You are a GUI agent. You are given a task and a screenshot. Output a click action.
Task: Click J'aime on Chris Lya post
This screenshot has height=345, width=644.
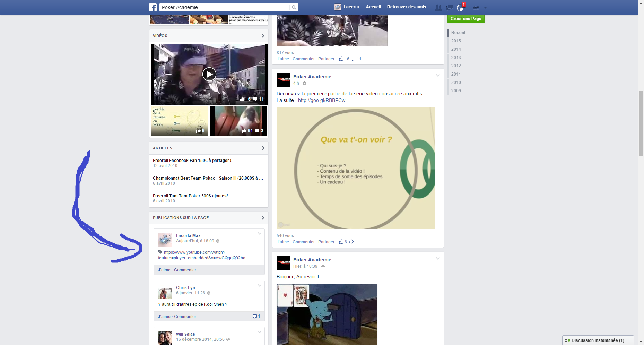164,317
